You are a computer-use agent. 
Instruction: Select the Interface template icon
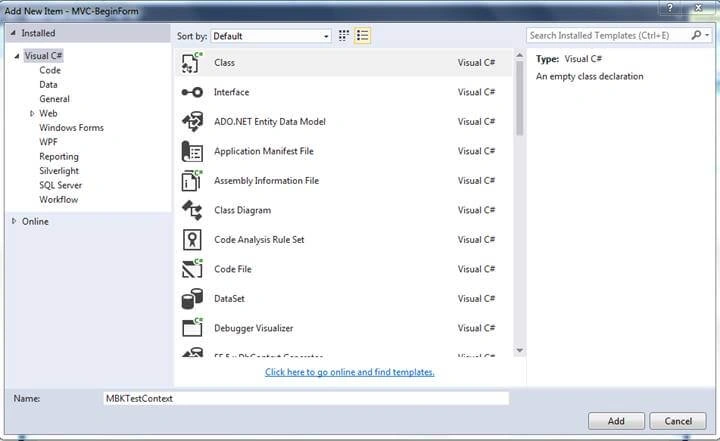pos(192,92)
